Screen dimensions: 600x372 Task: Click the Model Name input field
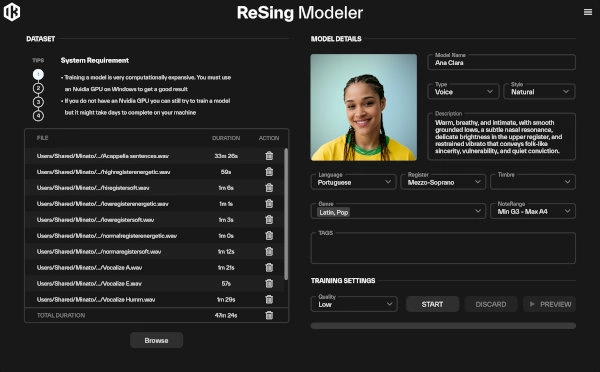[x=501, y=62]
